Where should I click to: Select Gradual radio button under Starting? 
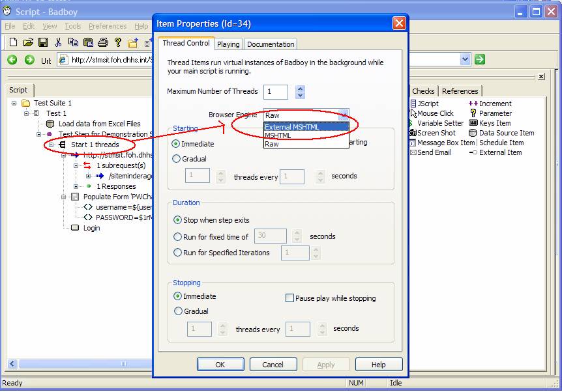(177, 159)
